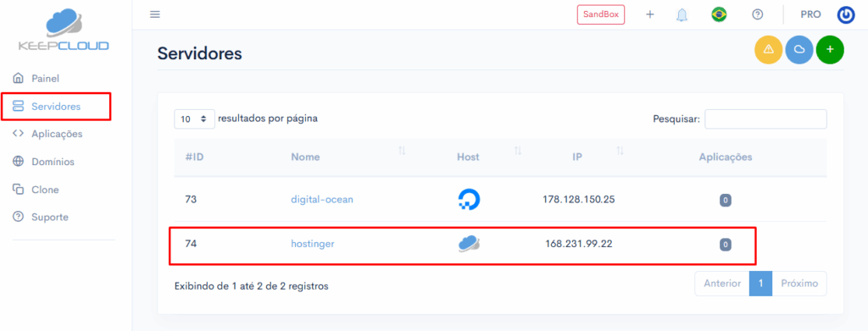Image resolution: width=868 pixels, height=331 pixels.
Task: Open Clone in the sidebar
Action: point(46,190)
